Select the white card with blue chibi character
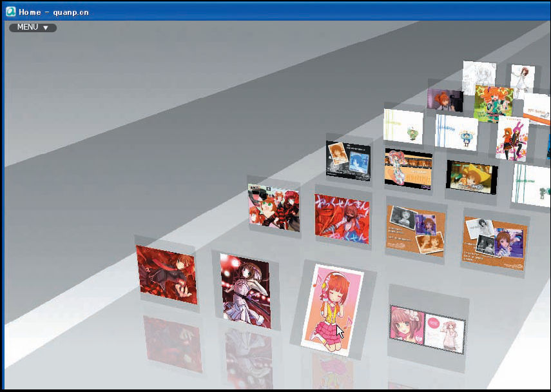Viewport: 551px width, 392px height. tap(456, 132)
